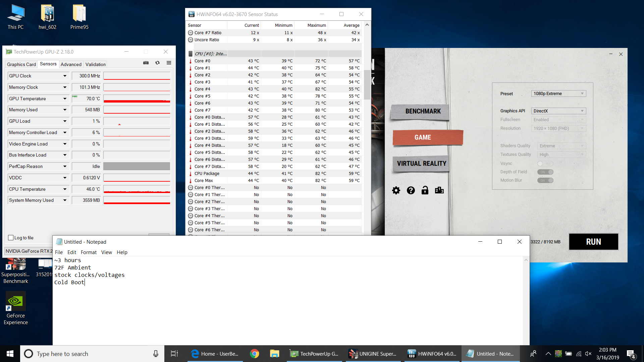The height and width of the screenshot is (362, 644).
Task: Click the muted volume tray icon
Action: pos(588,354)
